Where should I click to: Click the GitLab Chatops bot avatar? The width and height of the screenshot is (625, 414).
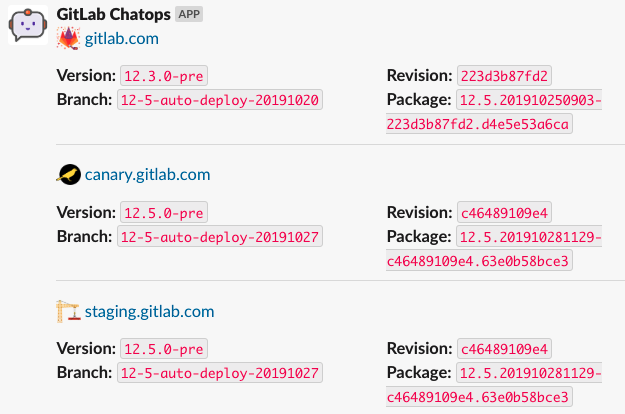(28, 25)
